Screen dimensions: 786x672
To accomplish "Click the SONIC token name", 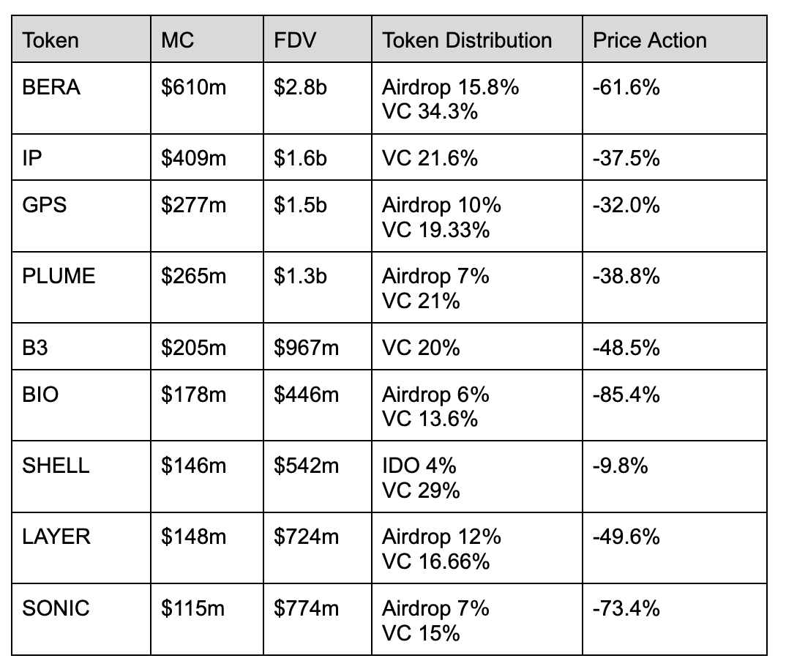I will pos(56,608).
